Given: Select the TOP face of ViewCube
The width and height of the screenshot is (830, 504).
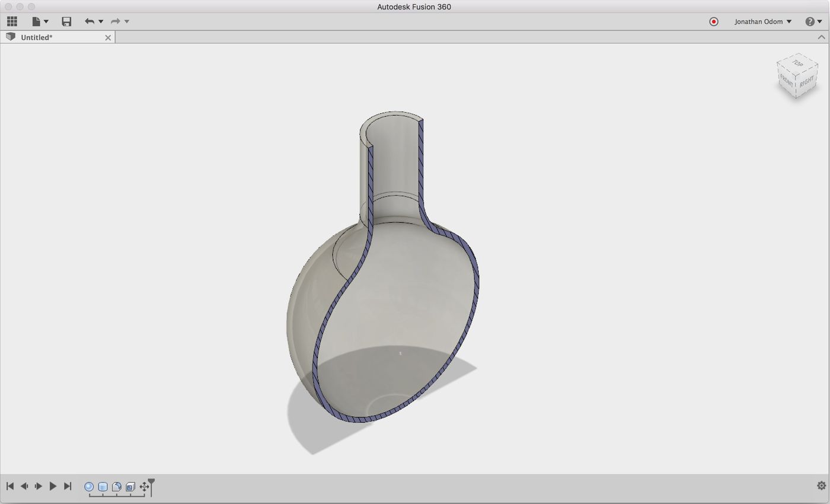Looking at the screenshot, I should tap(797, 63).
